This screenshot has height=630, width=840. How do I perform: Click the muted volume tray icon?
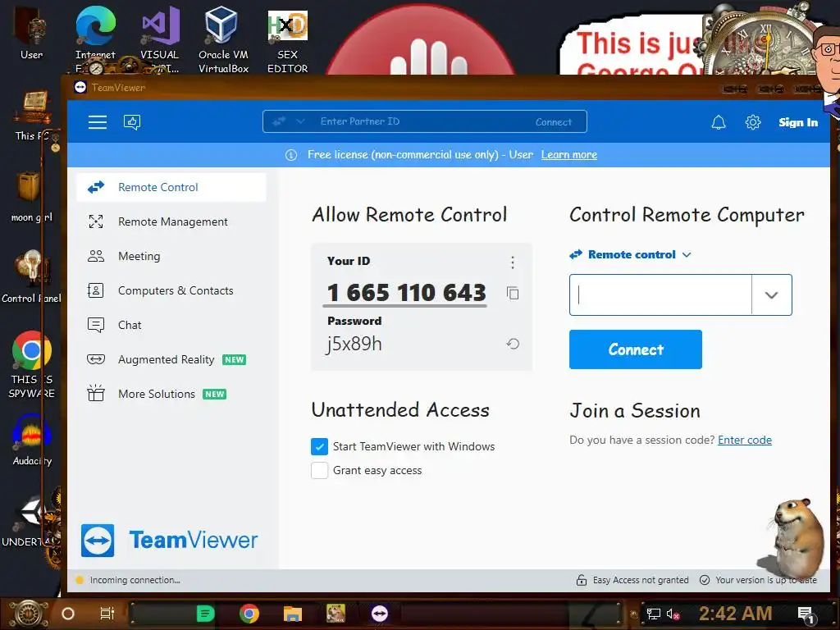point(673,614)
